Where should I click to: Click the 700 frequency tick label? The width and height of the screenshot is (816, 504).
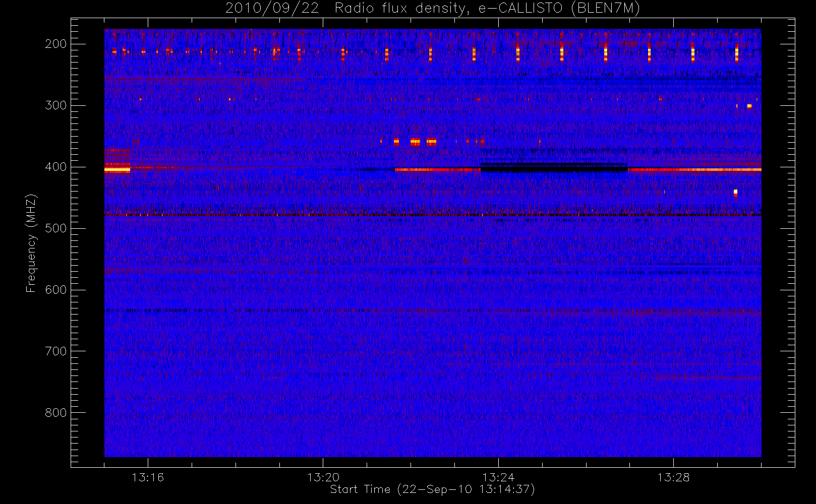click(56, 351)
